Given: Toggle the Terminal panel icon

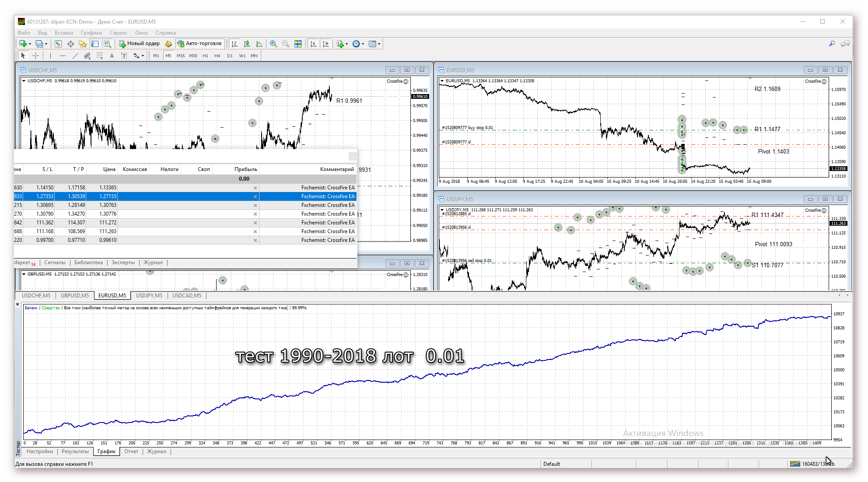Looking at the screenshot, I should click(x=95, y=44).
